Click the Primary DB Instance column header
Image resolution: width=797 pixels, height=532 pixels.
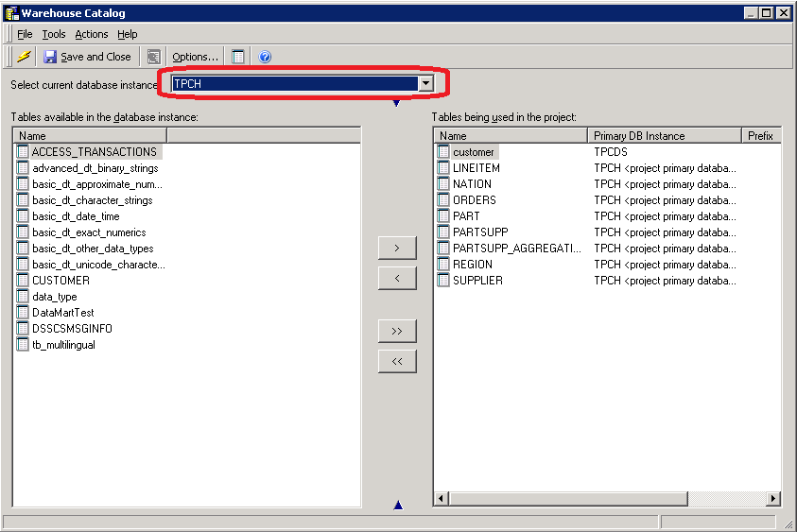[x=662, y=136]
